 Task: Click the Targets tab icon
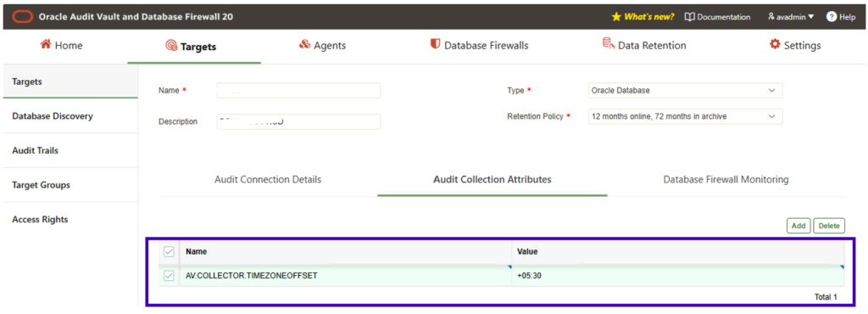[171, 46]
